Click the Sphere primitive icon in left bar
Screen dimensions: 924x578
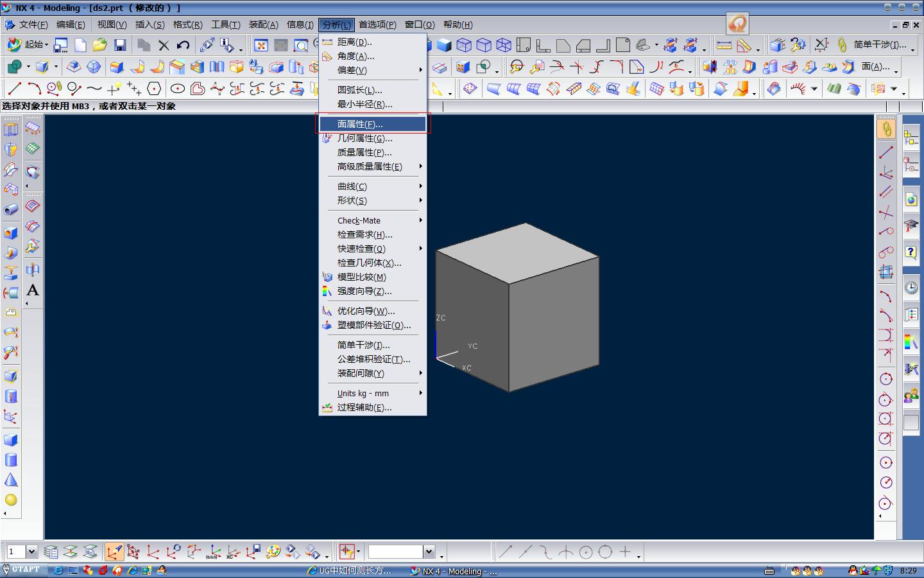point(11,500)
